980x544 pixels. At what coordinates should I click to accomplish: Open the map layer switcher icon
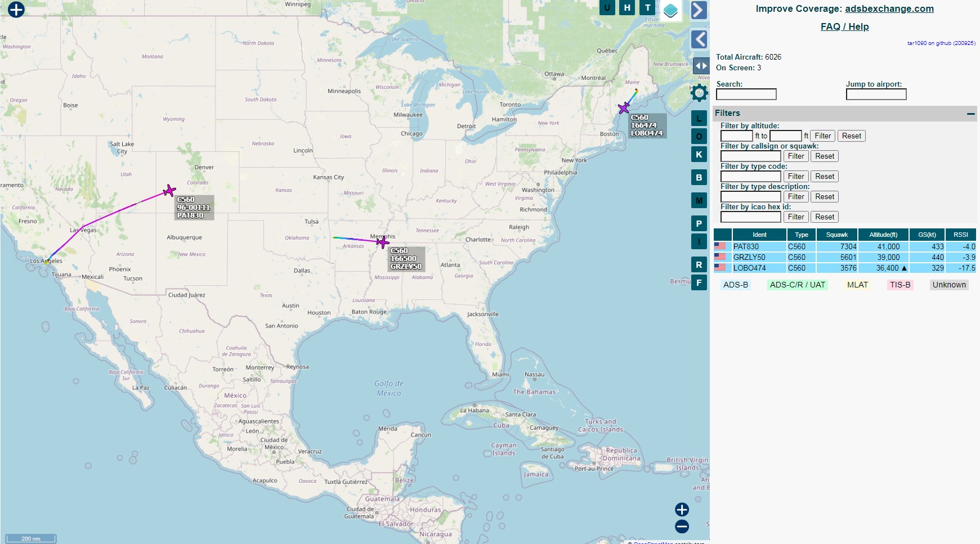[670, 10]
